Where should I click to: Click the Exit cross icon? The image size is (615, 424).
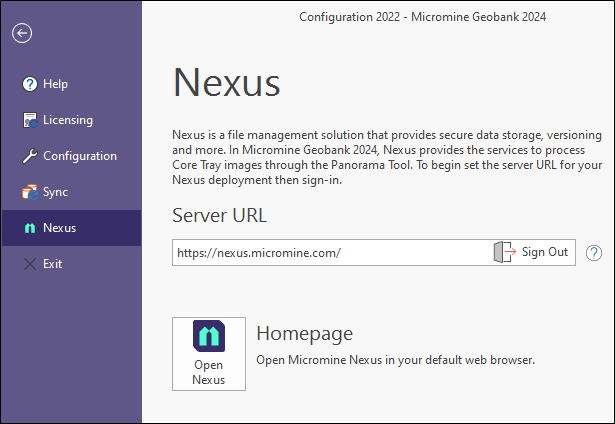pos(30,264)
